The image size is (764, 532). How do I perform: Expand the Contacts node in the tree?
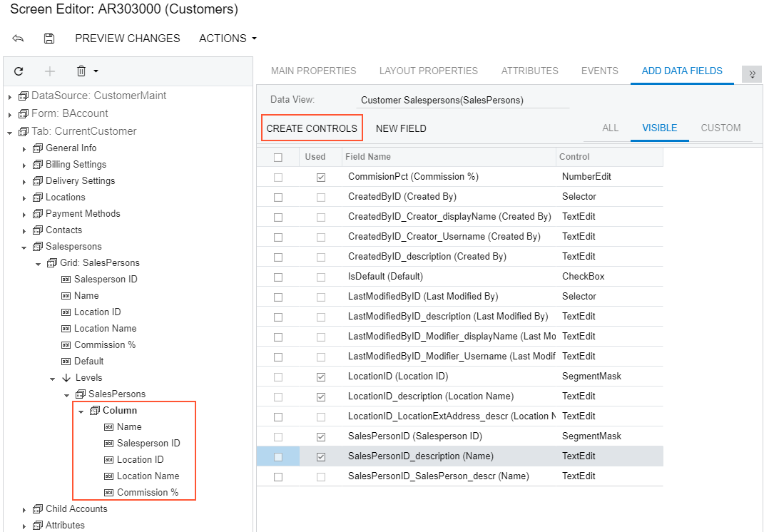[24, 230]
